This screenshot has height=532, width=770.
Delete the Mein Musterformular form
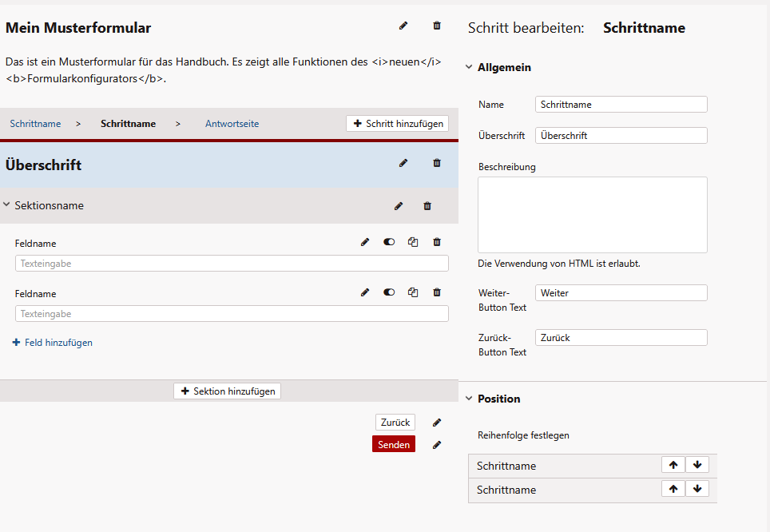(437, 26)
